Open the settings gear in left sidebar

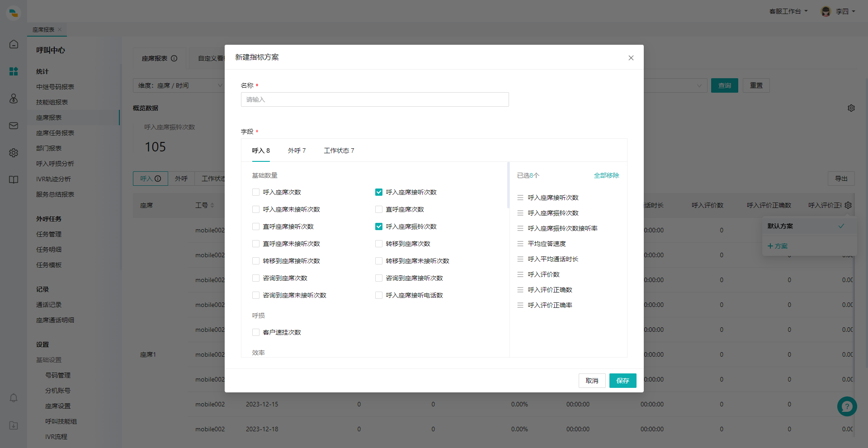pyautogui.click(x=14, y=153)
